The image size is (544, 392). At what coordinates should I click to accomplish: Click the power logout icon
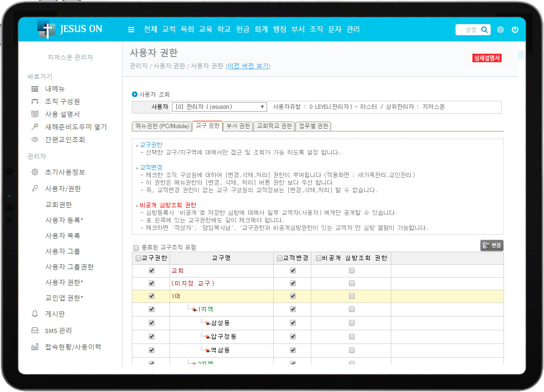click(515, 30)
